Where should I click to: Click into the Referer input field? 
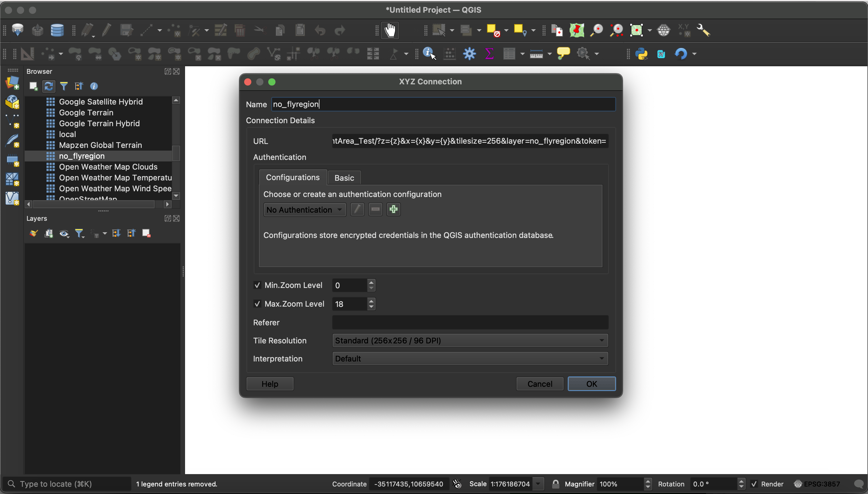click(470, 322)
